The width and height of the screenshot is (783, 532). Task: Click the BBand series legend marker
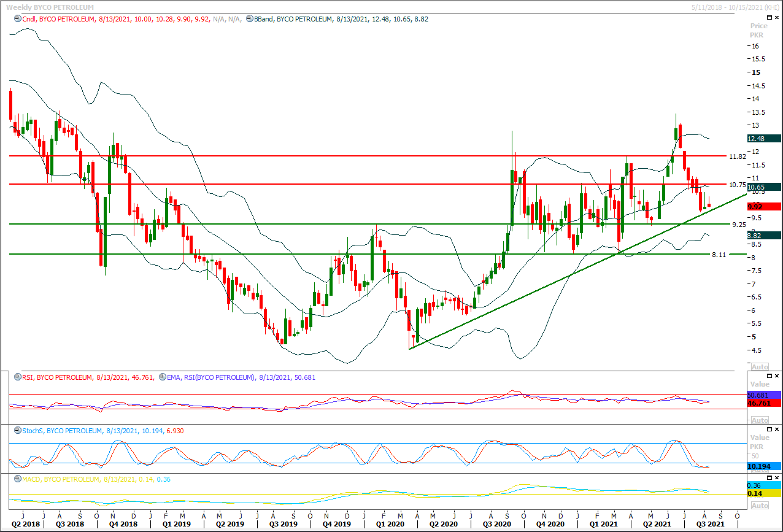(x=249, y=19)
